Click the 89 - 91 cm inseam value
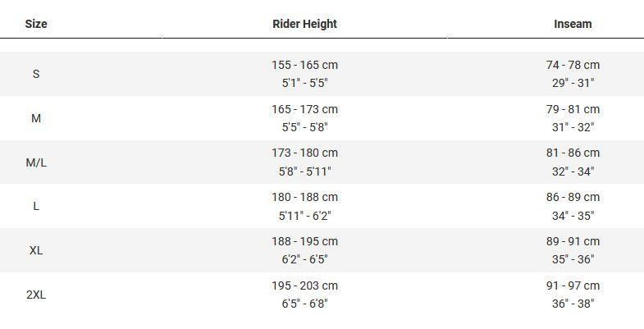This screenshot has height=329, width=644. click(573, 242)
